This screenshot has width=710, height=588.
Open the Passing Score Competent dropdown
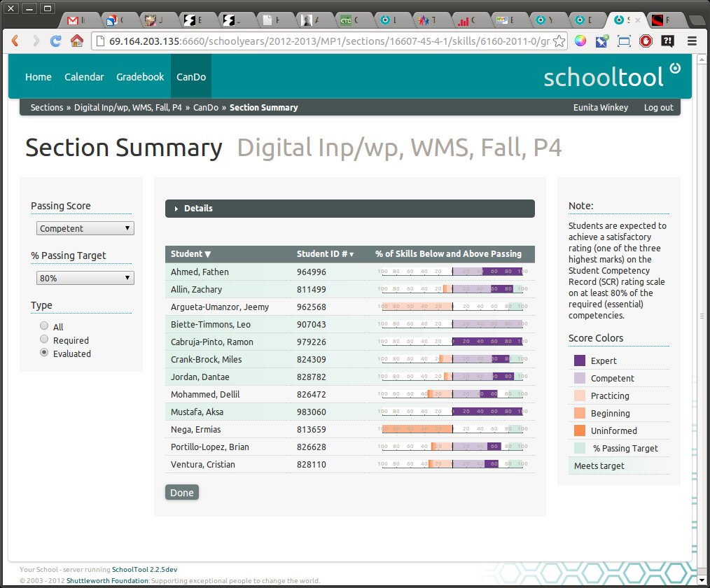pyautogui.click(x=85, y=228)
